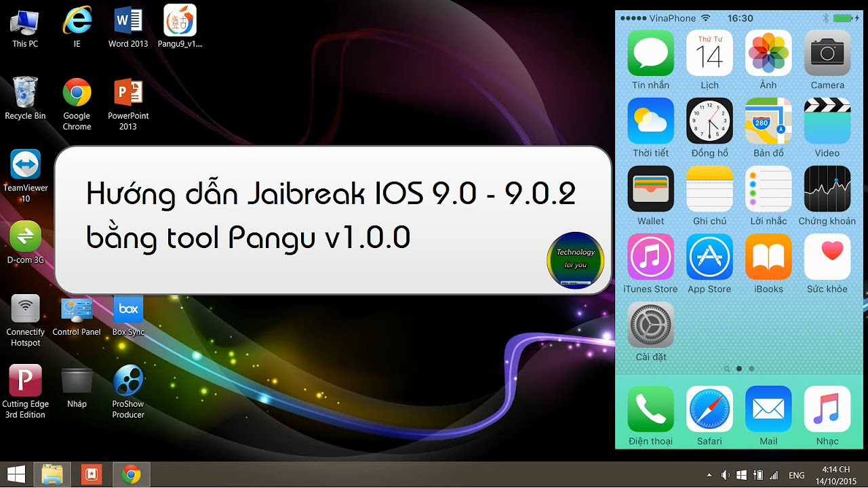This screenshot has height=488, width=868.
Task: Open Safari from the phone dock
Action: coord(709,409)
